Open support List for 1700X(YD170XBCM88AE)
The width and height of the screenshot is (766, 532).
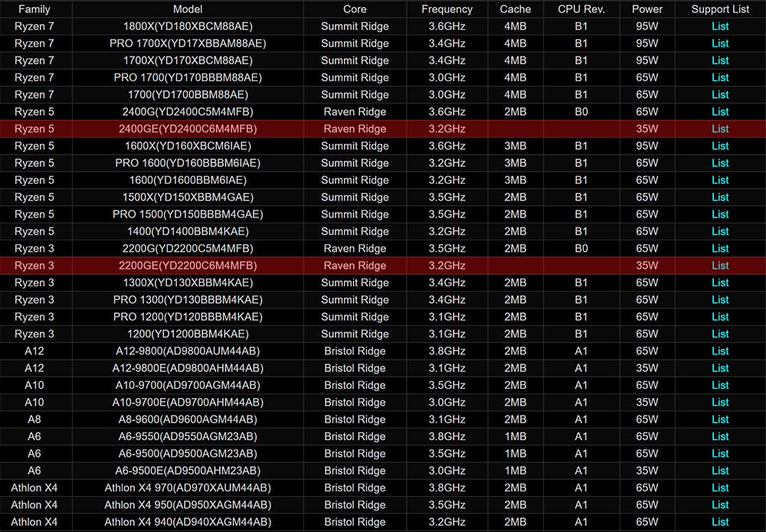(720, 60)
